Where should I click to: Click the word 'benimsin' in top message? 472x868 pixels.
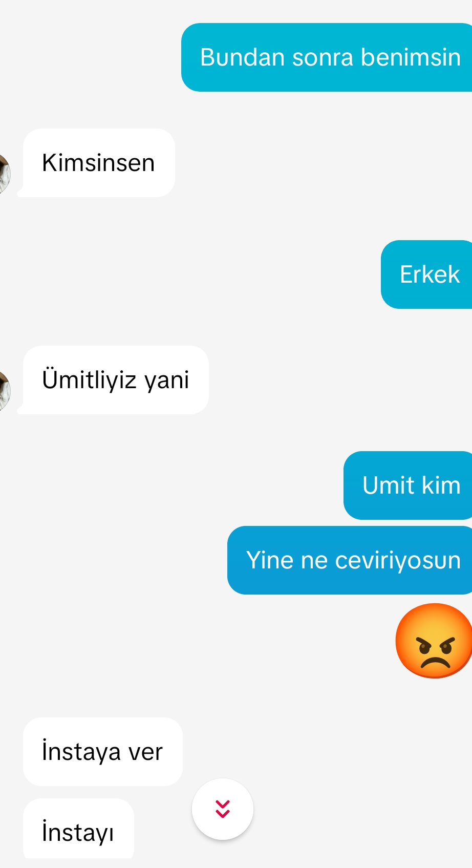pyautogui.click(x=411, y=57)
